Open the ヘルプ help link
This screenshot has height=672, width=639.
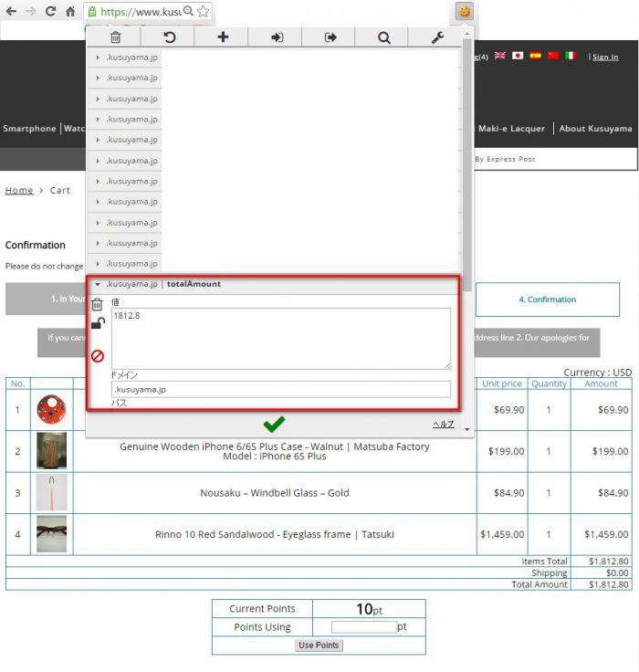pos(443,425)
